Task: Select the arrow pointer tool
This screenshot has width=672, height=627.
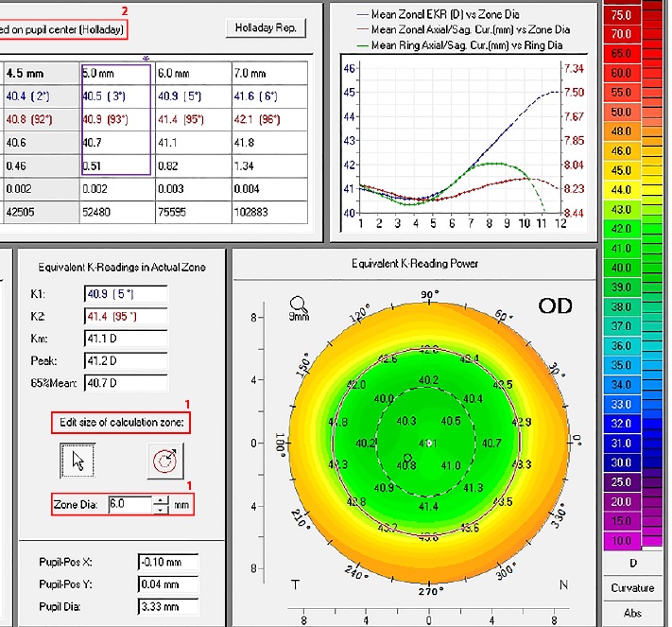Action: tap(78, 460)
